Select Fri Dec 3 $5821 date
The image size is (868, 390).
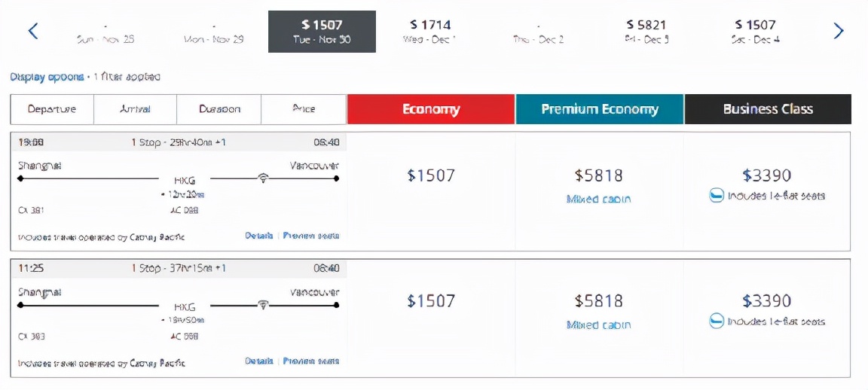[646, 32]
